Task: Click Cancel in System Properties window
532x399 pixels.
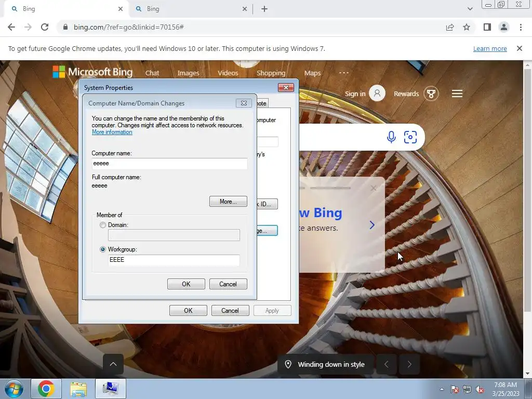Action: tap(230, 311)
